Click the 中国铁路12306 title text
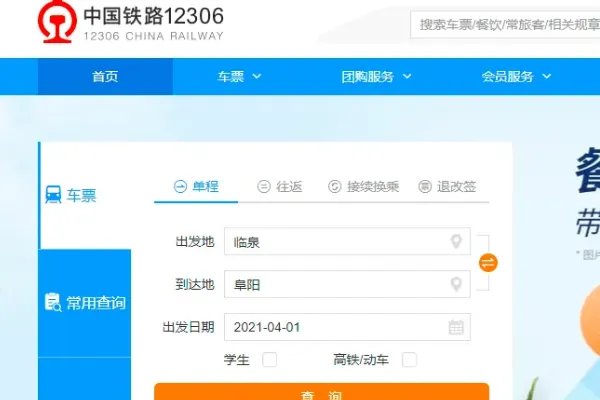 coord(153,16)
